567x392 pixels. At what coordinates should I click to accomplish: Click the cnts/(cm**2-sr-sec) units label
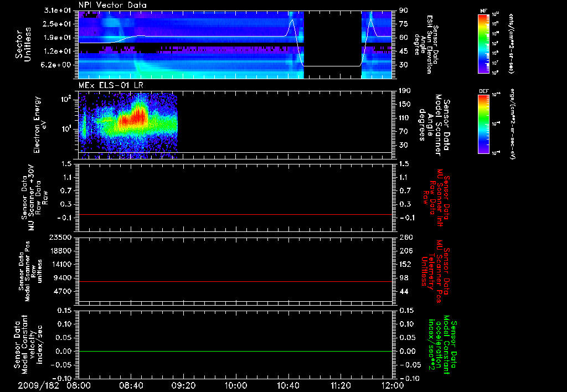tap(511, 44)
